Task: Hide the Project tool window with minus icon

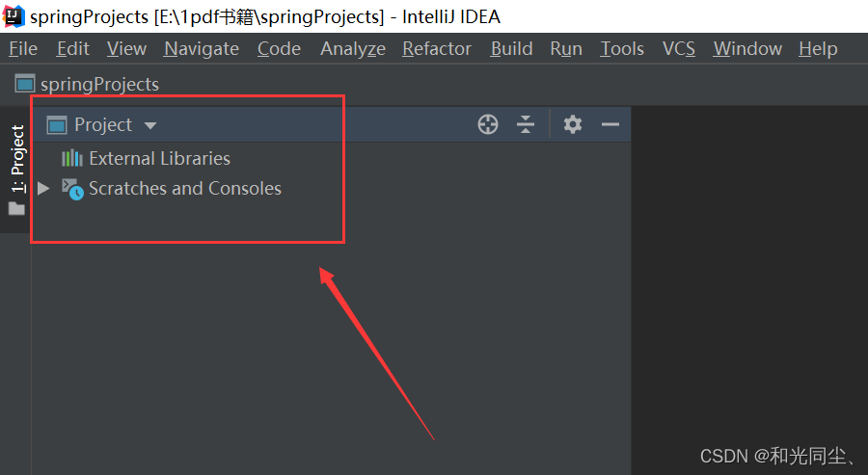Action: tap(610, 124)
